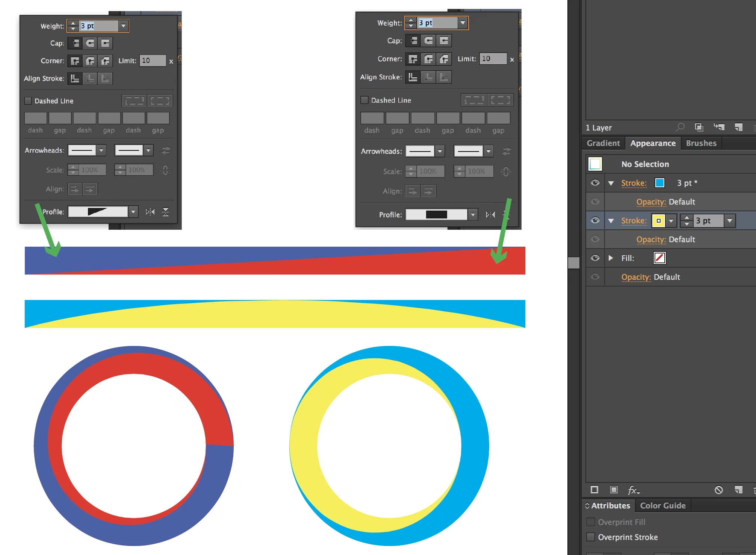Viewport: 756px width, 555px height.
Task: Switch to the Gradient tab
Action: pos(603,143)
